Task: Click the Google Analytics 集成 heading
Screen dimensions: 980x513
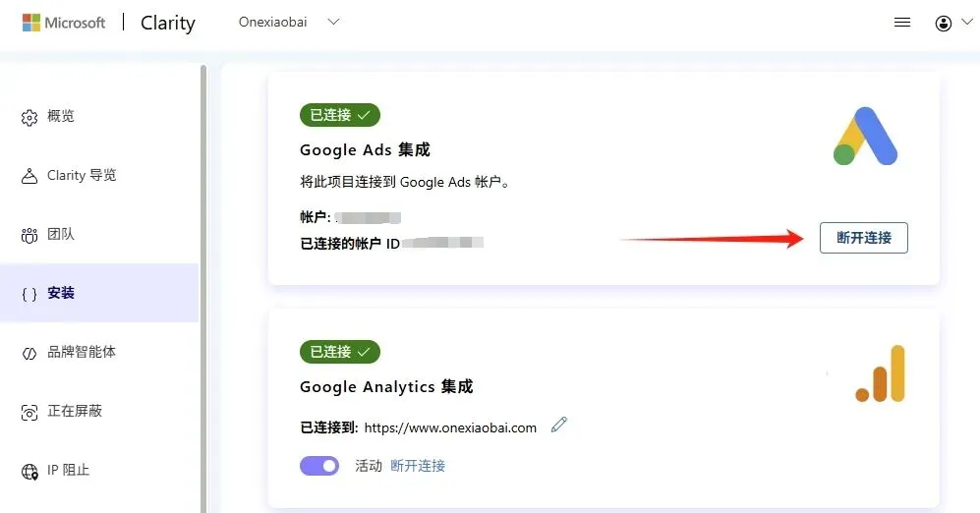Action: 386,387
